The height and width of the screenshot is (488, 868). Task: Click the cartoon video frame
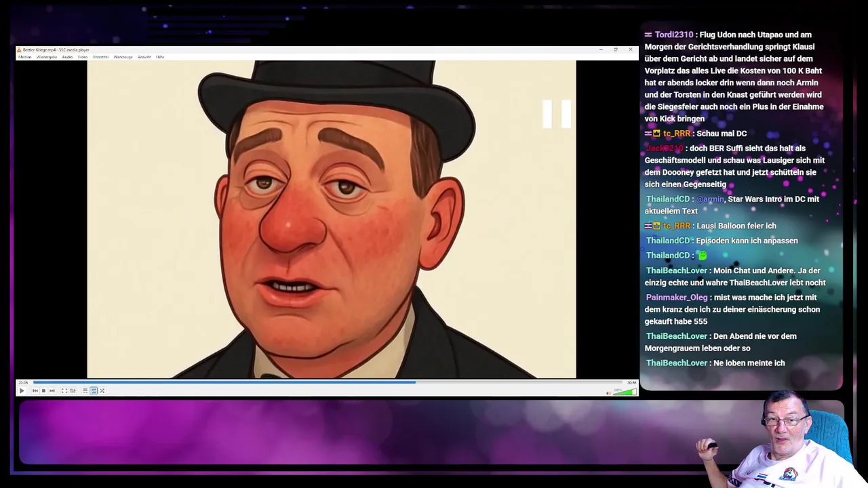[332, 220]
